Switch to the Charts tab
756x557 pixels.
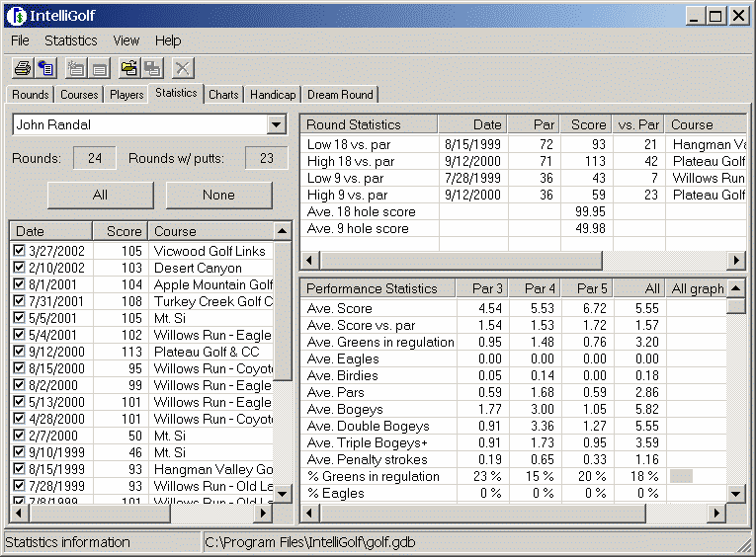pos(223,95)
